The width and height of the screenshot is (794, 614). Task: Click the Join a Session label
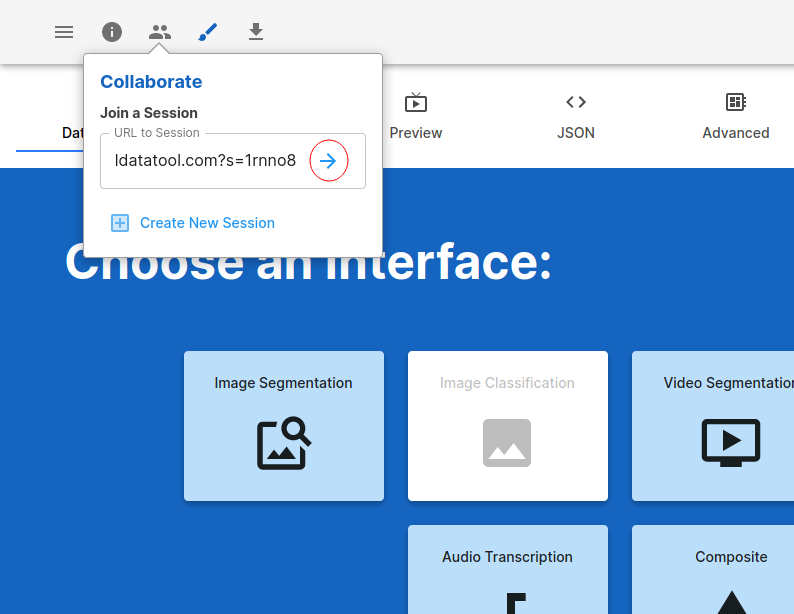click(148, 113)
